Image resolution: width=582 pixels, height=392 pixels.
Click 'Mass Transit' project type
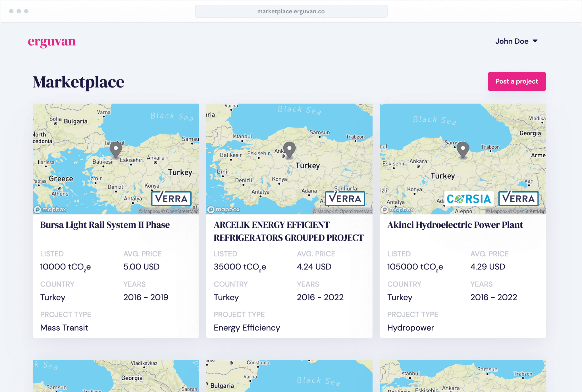click(x=64, y=327)
